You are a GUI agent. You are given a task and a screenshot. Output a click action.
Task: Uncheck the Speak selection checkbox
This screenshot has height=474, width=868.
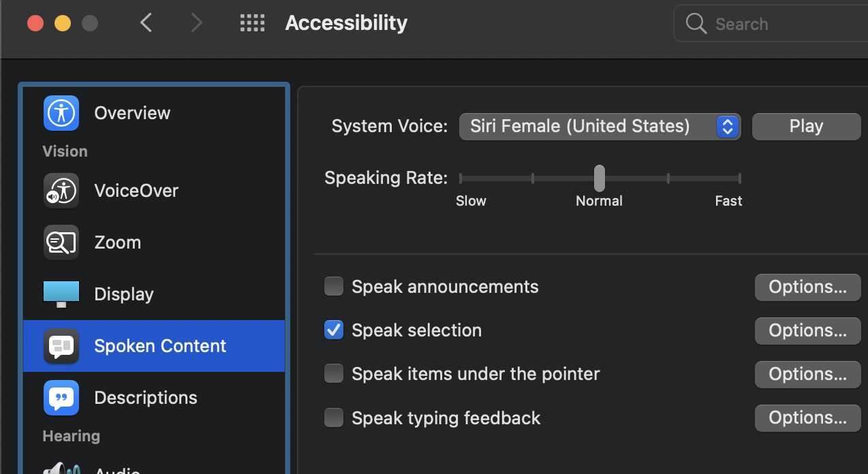pos(334,330)
